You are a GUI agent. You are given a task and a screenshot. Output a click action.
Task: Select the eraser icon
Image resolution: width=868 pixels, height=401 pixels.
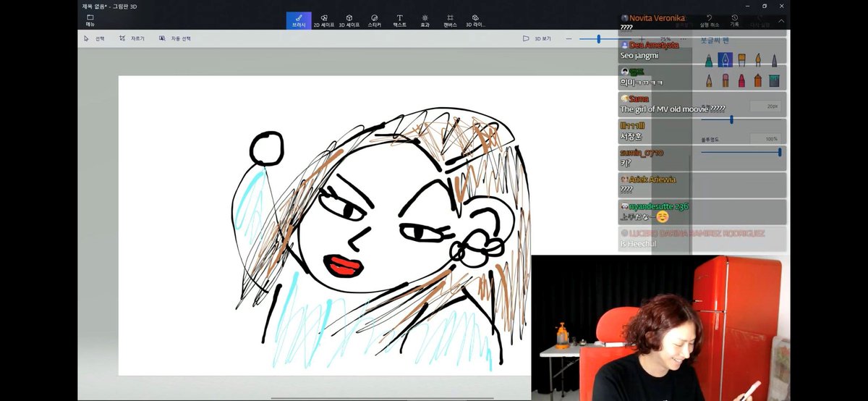click(x=726, y=79)
